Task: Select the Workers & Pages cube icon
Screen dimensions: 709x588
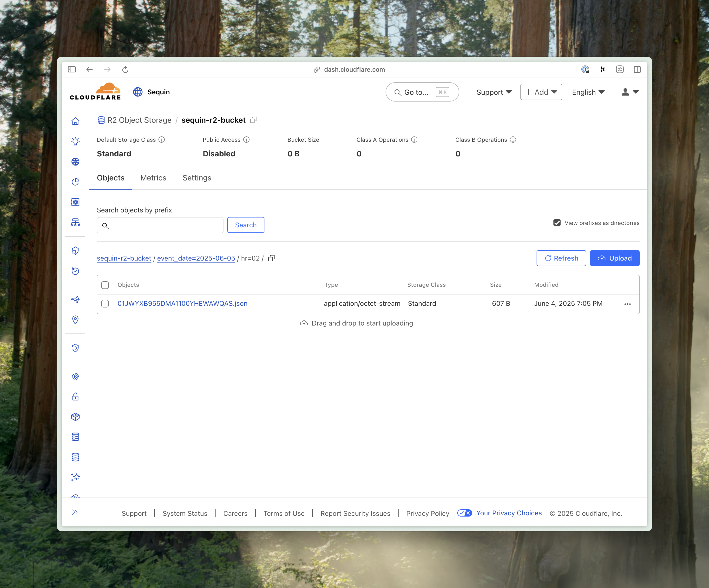Action: tap(75, 417)
